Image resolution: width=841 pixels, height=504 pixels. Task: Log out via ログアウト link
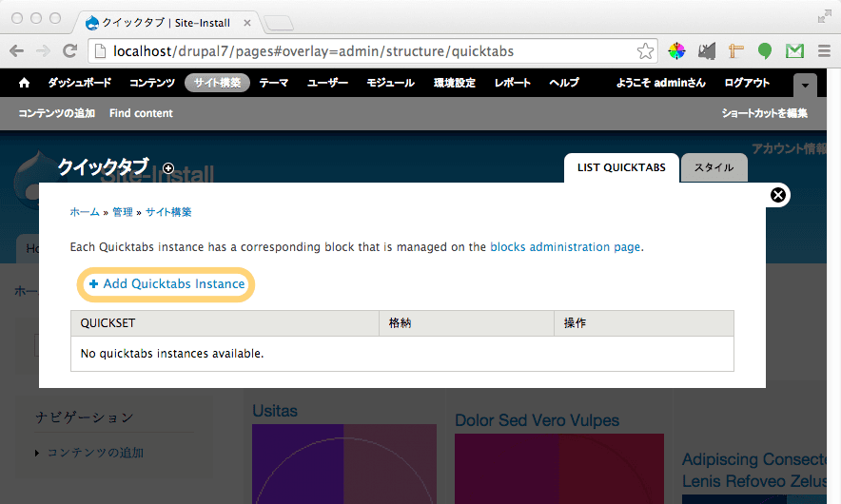(x=747, y=83)
